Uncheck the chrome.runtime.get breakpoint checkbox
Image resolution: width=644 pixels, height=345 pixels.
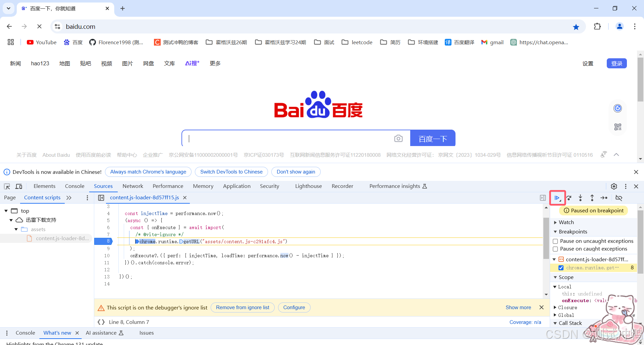[x=561, y=268]
